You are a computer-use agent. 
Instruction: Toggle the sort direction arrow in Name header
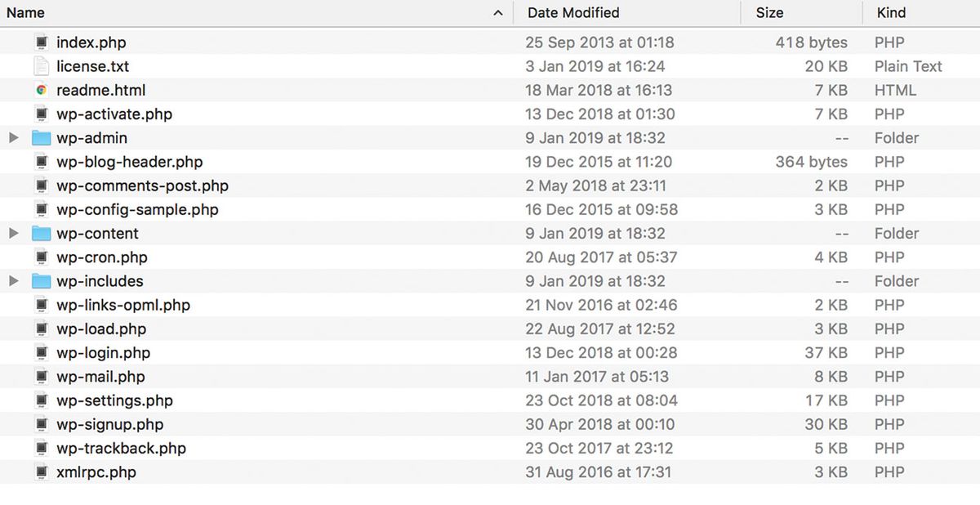point(498,13)
